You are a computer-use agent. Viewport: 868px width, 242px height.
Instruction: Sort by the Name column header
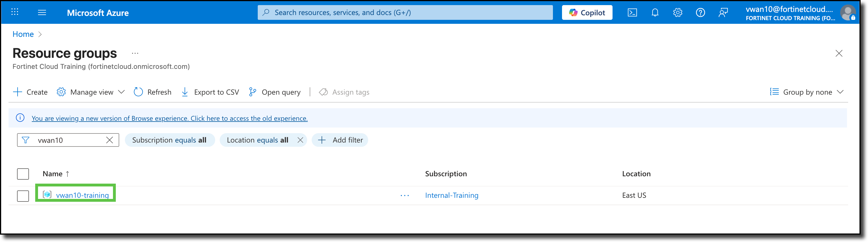tap(53, 174)
